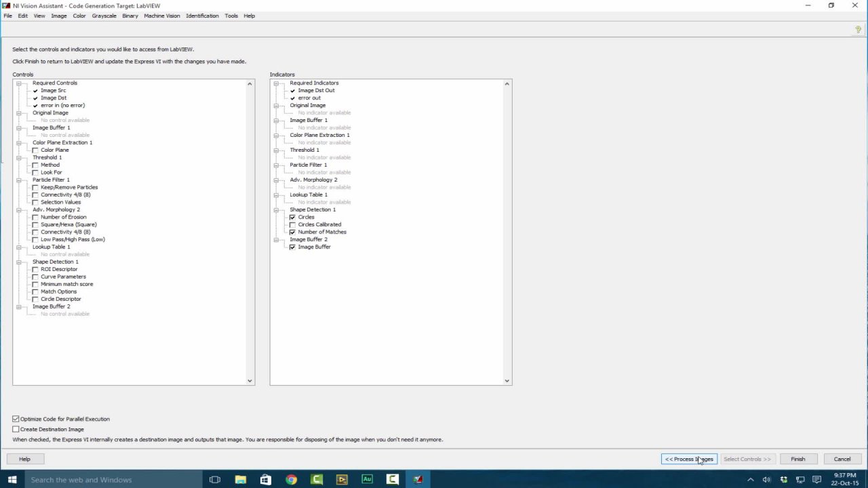868x488 pixels.
Task: Collapse the Image Buffer 2 indicators node
Action: pyautogui.click(x=276, y=239)
